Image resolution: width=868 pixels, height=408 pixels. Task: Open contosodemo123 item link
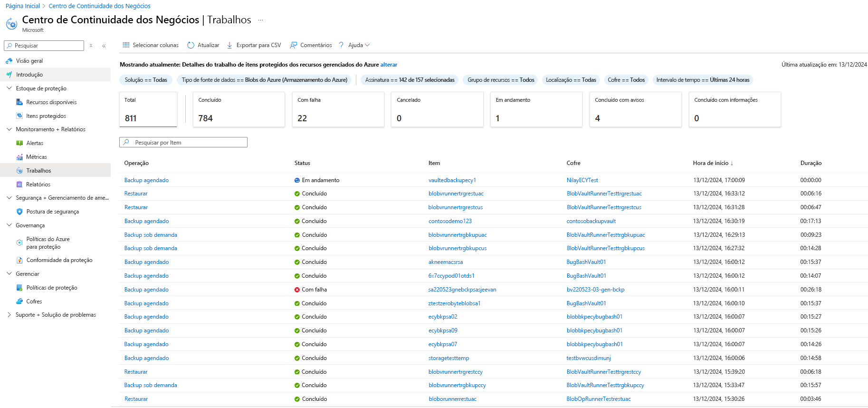(450, 221)
